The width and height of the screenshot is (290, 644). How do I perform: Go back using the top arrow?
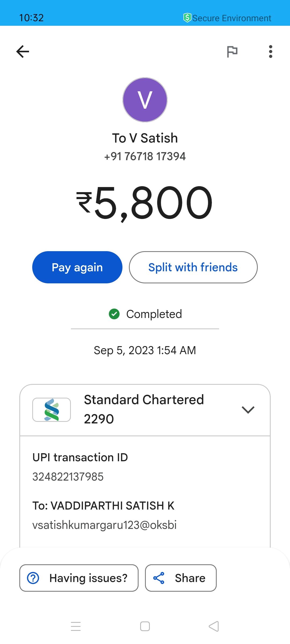pos(23,52)
